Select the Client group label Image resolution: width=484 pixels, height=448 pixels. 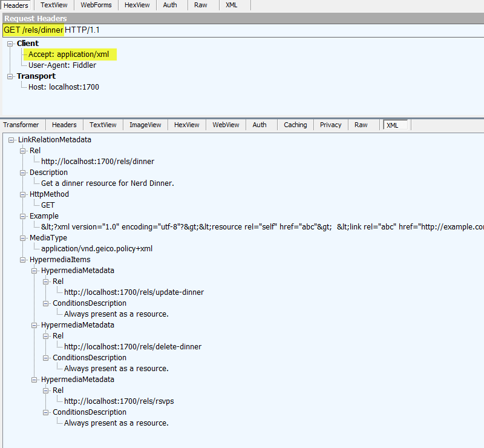pos(28,43)
